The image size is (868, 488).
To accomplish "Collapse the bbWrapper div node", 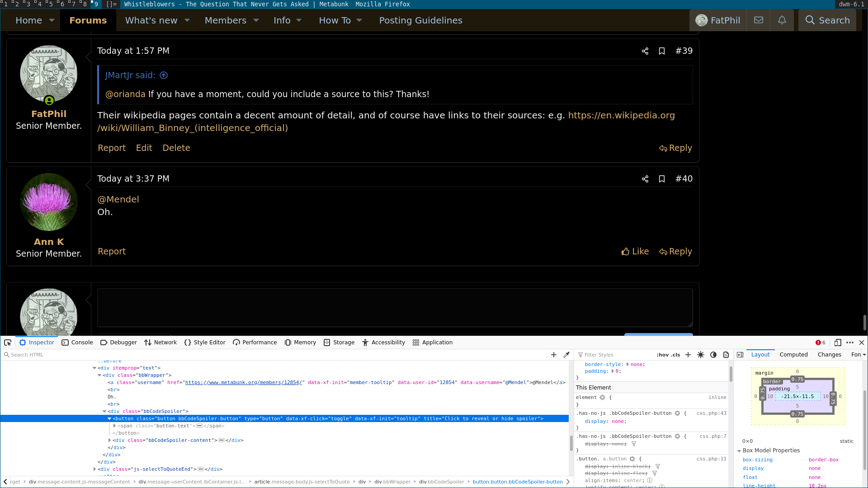I will [99, 375].
